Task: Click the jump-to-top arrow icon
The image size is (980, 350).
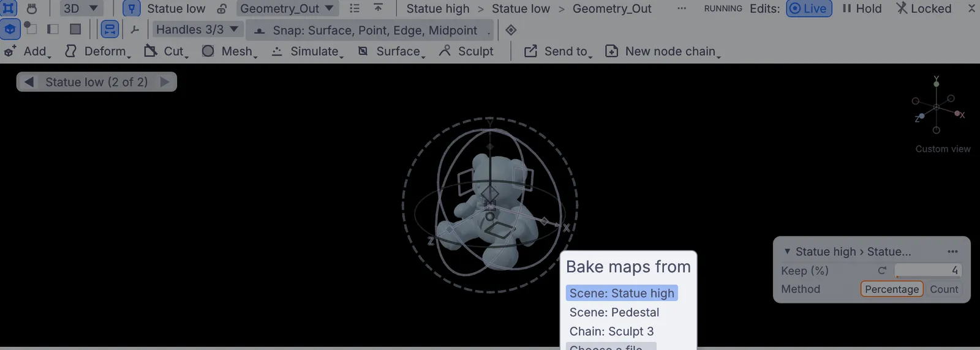Action: pyautogui.click(x=378, y=8)
